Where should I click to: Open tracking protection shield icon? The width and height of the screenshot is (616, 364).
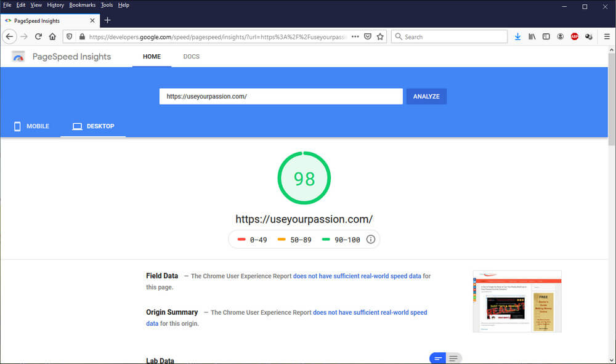tap(69, 36)
